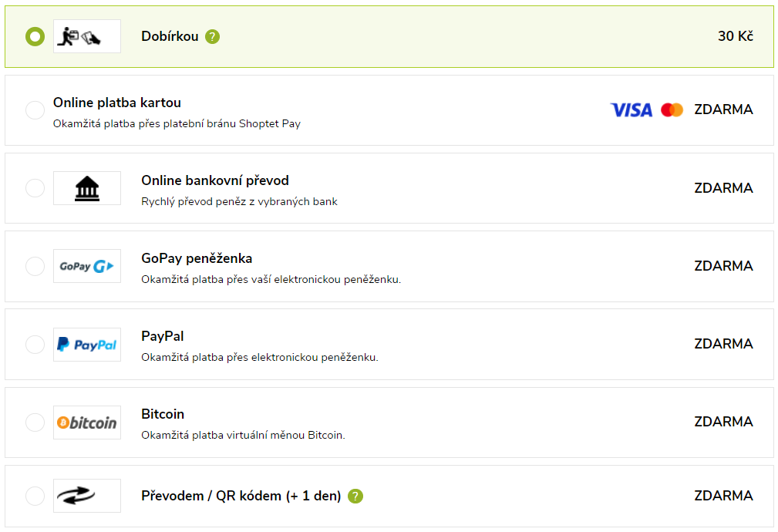The width and height of the screenshot is (778, 532).
Task: Open the Dobírkou help question mark
Action: (x=212, y=37)
